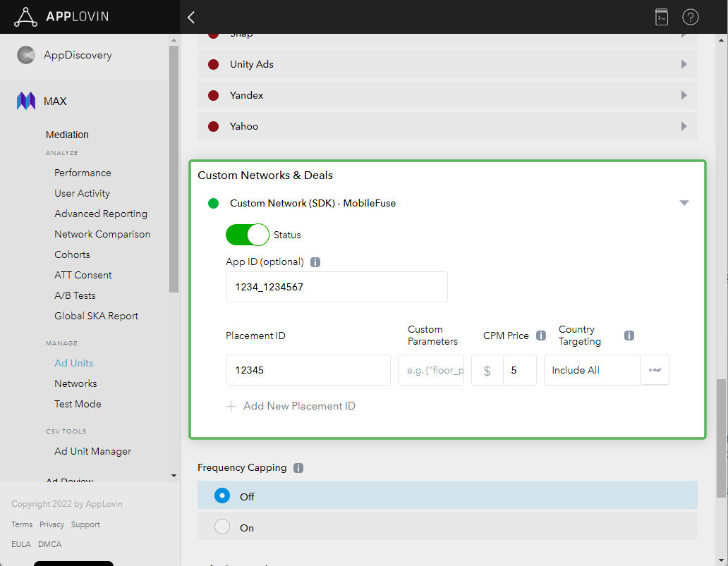Open the Privacy link
Screen dimensions: 728x566
coord(51,524)
